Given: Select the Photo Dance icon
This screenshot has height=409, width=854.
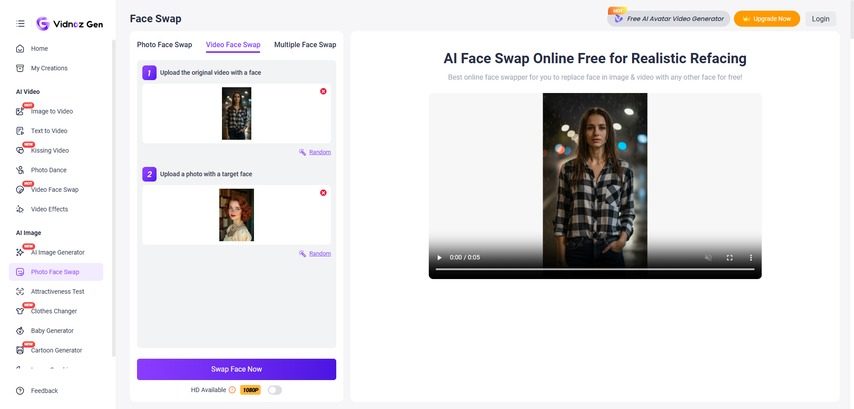Looking at the screenshot, I should (20, 170).
